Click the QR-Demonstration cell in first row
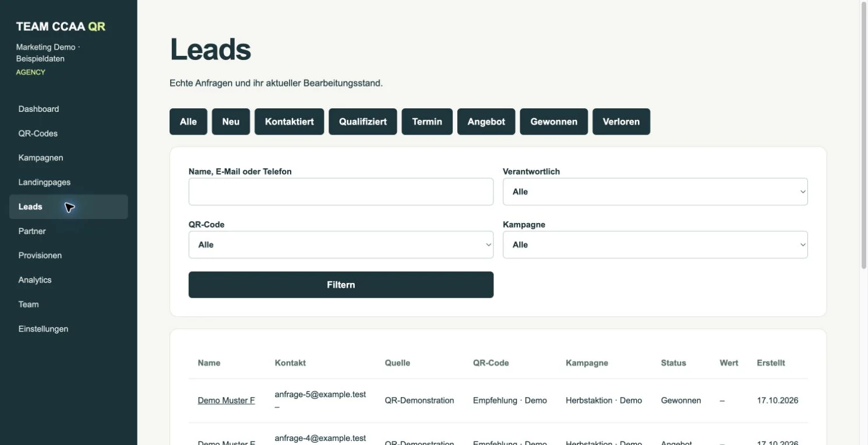The image size is (868, 445). pyautogui.click(x=419, y=401)
